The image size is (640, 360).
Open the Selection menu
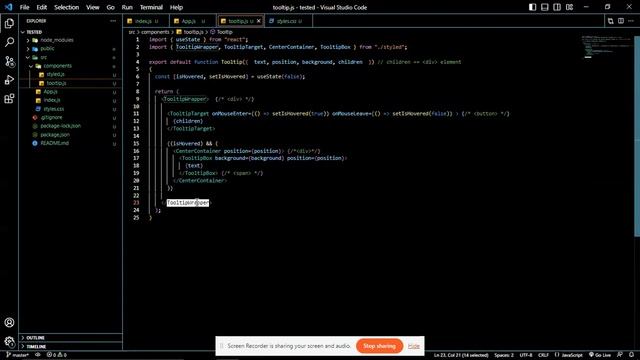tap(67, 7)
